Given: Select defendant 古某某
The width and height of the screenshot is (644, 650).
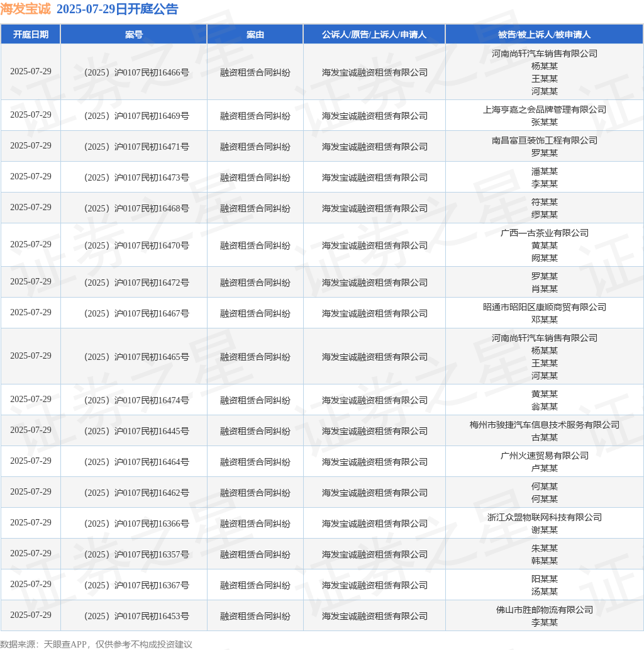Looking at the screenshot, I should coord(544,438).
